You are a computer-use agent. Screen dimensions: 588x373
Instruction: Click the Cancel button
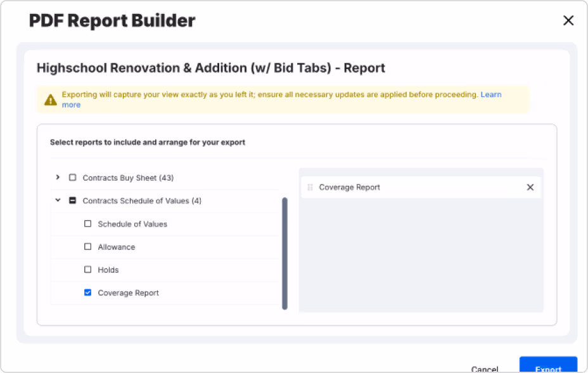coord(485,369)
